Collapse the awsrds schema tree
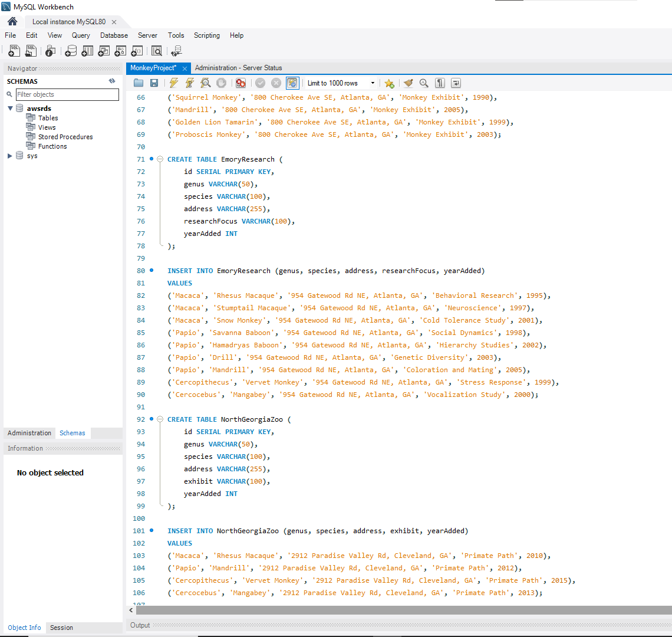Image resolution: width=672 pixels, height=637 pixels. click(10, 109)
